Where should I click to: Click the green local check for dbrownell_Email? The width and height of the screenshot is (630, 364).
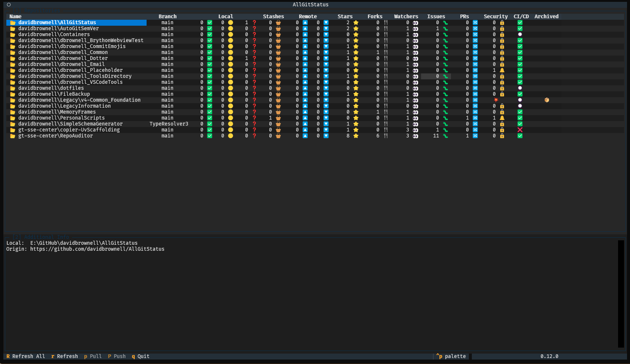click(x=210, y=64)
